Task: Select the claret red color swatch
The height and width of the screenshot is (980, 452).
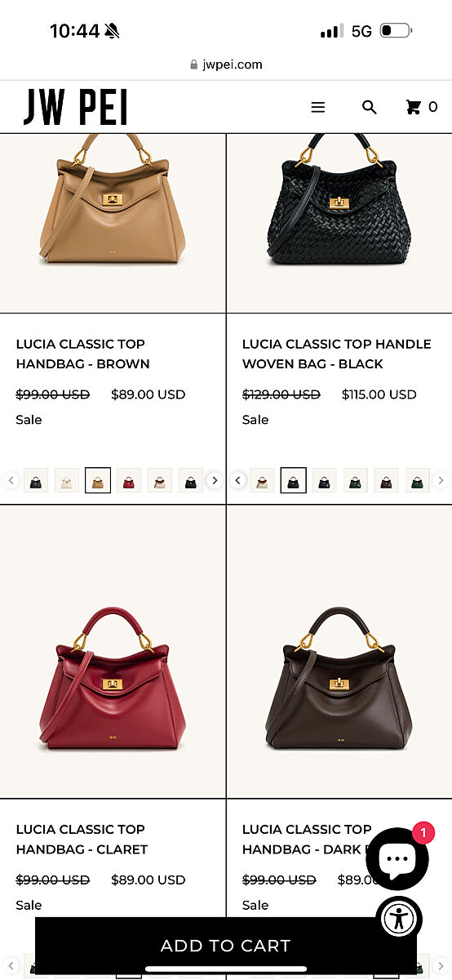Action: click(129, 480)
